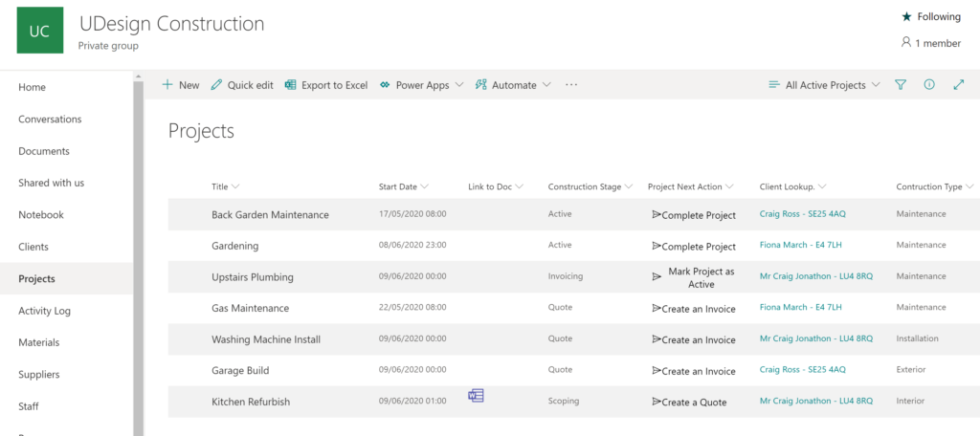
Task: Click arrow icon in Garage Build row action
Action: [657, 370]
